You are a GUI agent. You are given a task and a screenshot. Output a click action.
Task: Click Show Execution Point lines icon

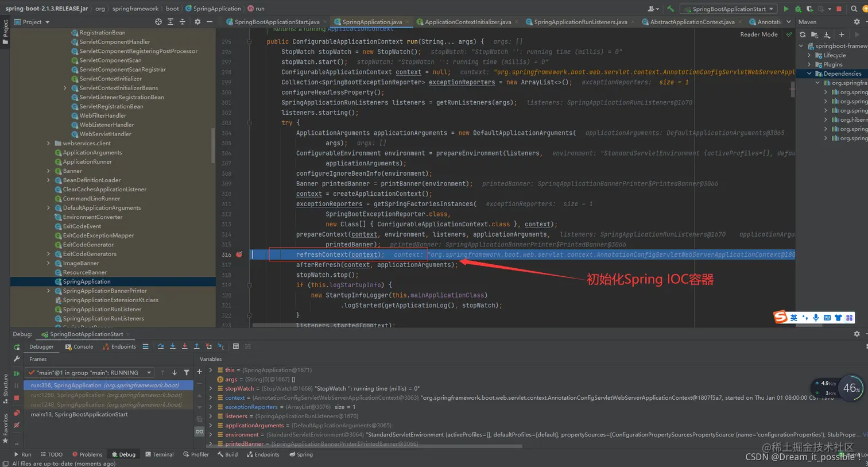point(145,346)
